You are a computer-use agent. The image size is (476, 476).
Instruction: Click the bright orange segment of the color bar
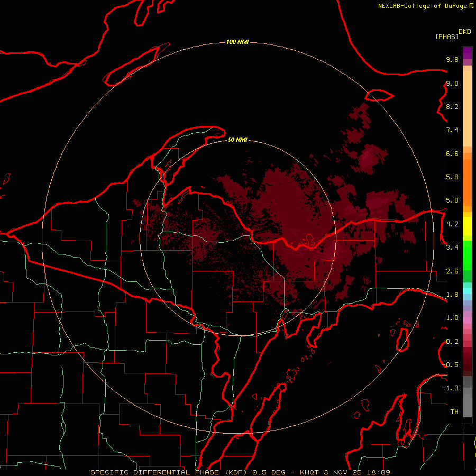[467, 183]
